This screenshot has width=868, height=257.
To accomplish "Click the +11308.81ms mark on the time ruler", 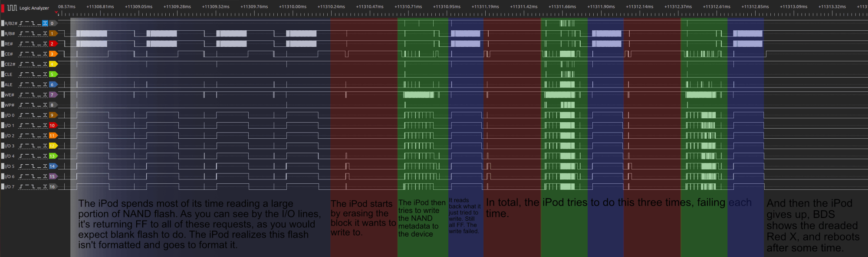I will (100, 7).
